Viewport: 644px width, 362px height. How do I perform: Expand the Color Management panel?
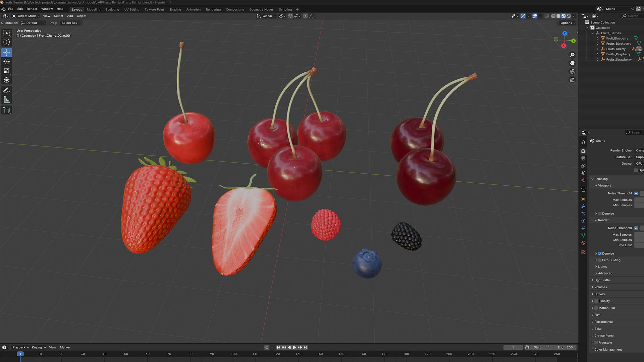tap(608, 350)
